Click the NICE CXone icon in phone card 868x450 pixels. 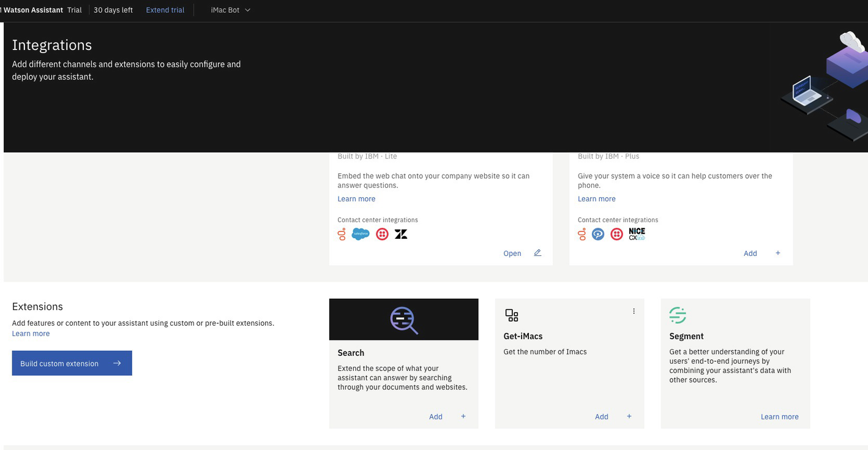pyautogui.click(x=637, y=234)
